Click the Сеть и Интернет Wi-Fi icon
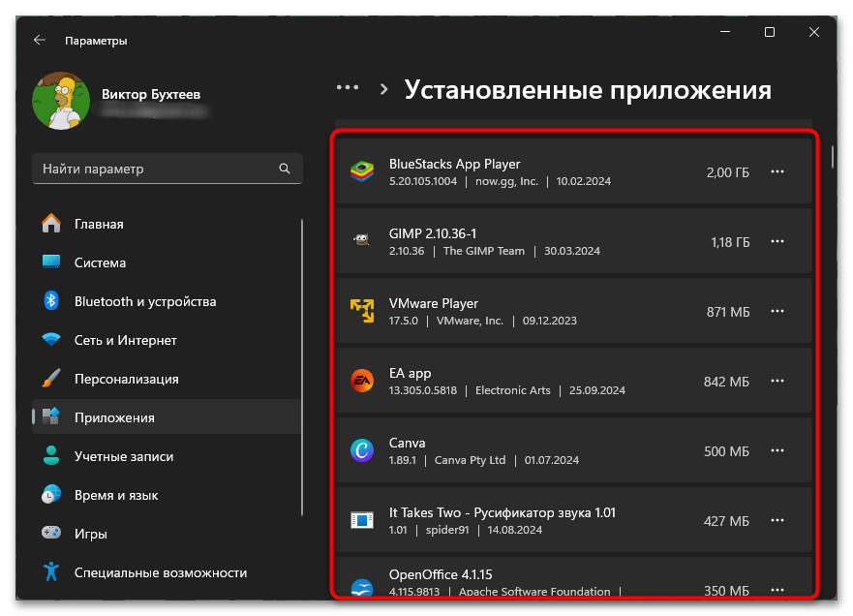Image resolution: width=853 pixels, height=616 pixels. (x=51, y=340)
